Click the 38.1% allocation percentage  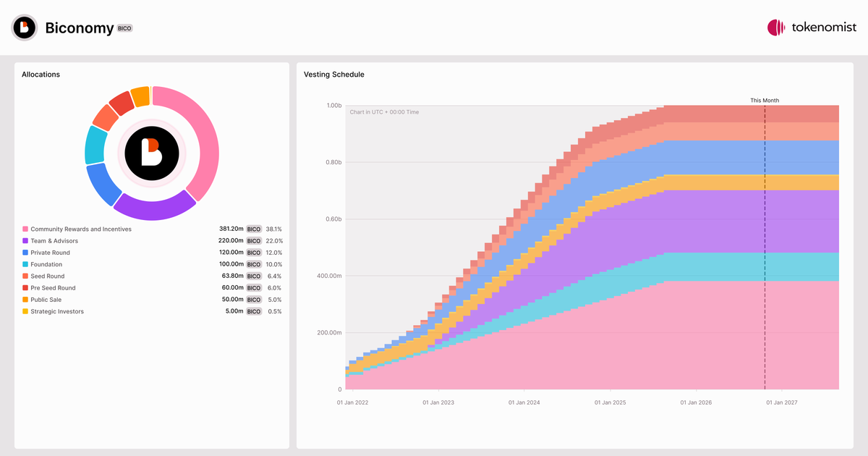pos(274,229)
